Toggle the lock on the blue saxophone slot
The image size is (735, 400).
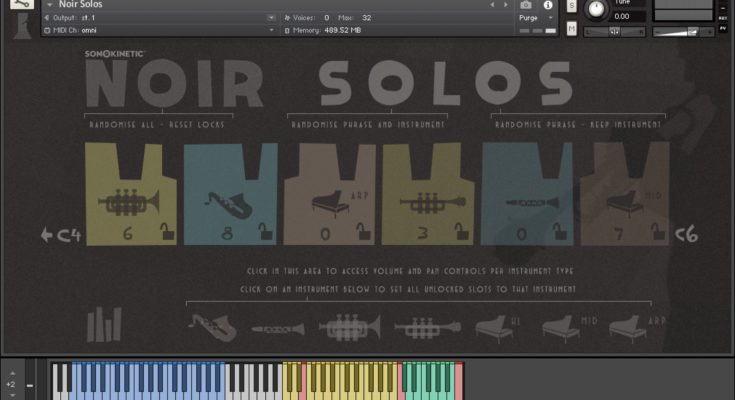(x=267, y=233)
